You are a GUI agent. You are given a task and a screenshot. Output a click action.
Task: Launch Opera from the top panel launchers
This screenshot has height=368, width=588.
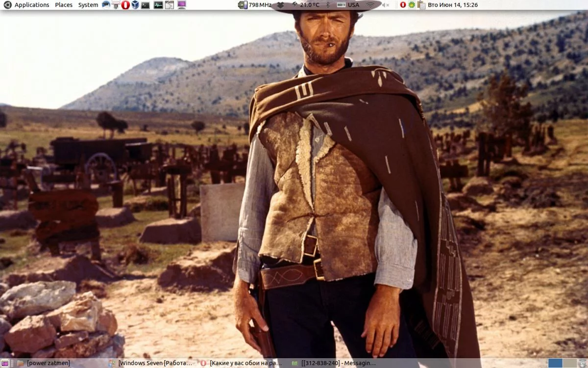[x=125, y=5]
